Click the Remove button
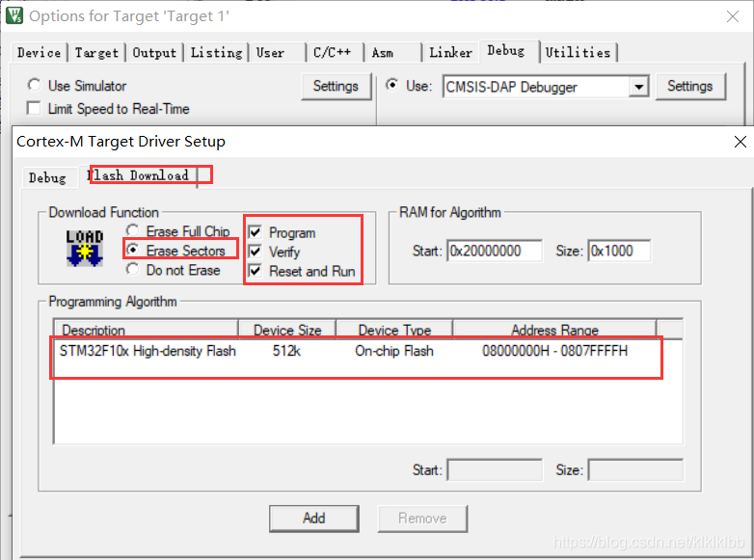754x560 pixels. pyautogui.click(x=422, y=519)
